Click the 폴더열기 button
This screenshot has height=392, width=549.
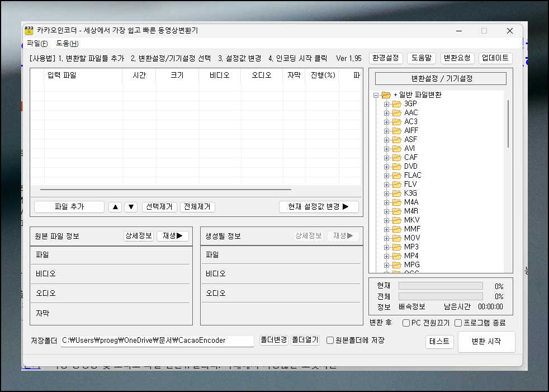coord(305,340)
